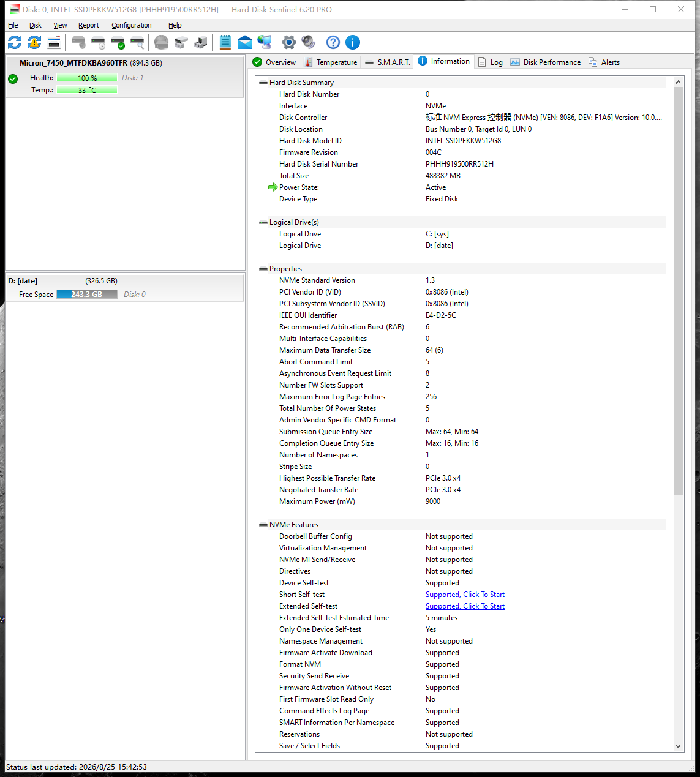700x777 pixels.
Task: Click the green arrow beside Power State
Action: 273,187
